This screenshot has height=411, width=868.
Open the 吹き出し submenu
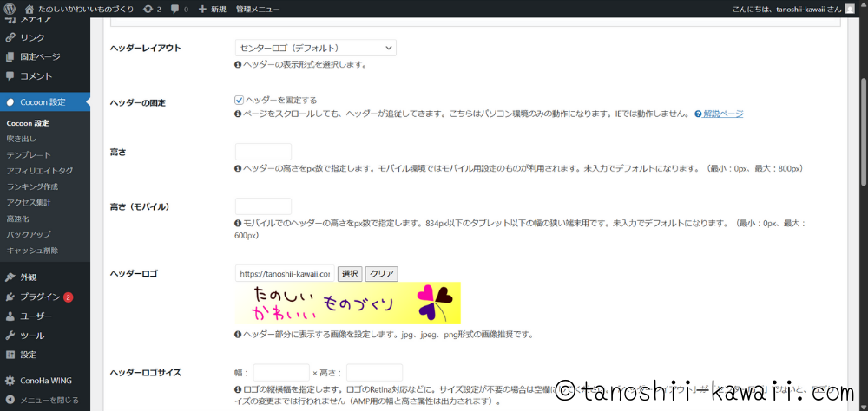pos(21,139)
